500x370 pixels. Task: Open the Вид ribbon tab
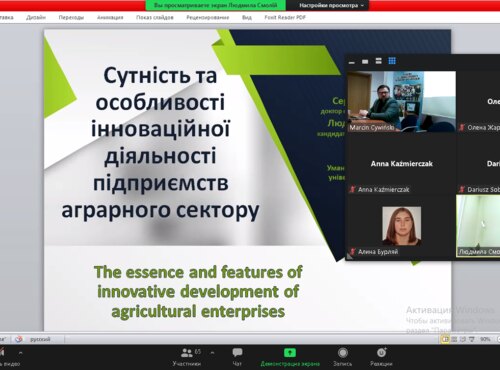click(247, 17)
